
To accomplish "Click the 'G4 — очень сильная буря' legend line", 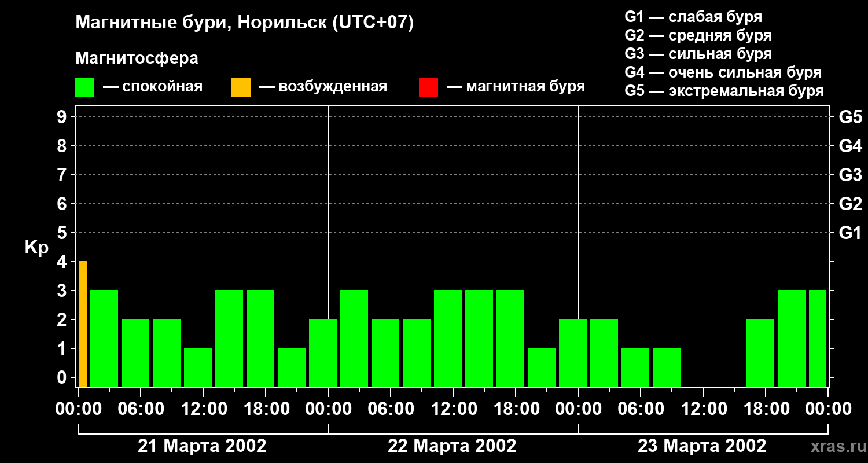I will 723,72.
